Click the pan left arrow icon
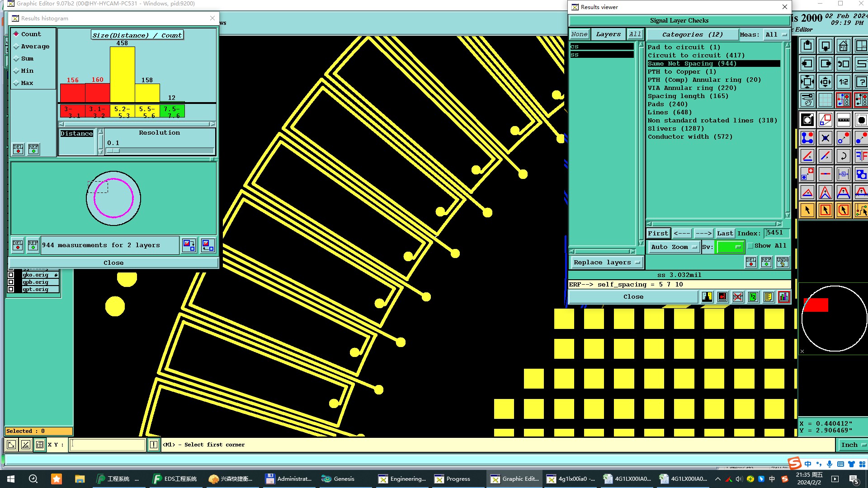 (x=807, y=64)
